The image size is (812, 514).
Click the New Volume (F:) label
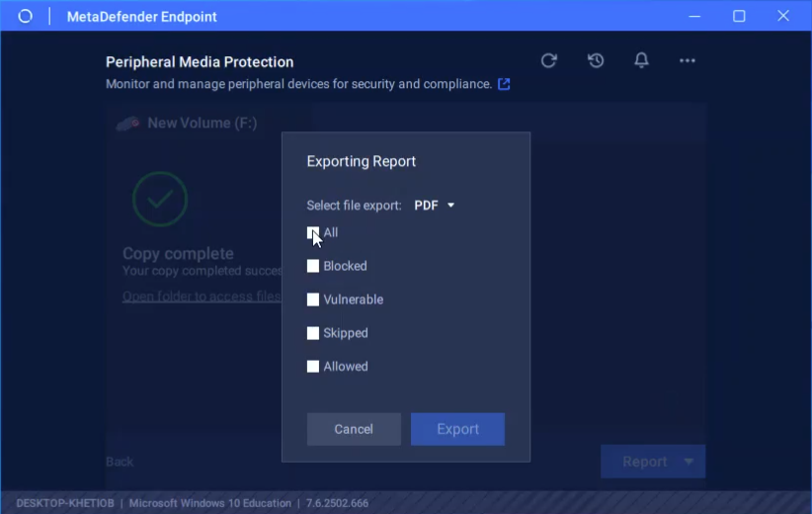[202, 124]
